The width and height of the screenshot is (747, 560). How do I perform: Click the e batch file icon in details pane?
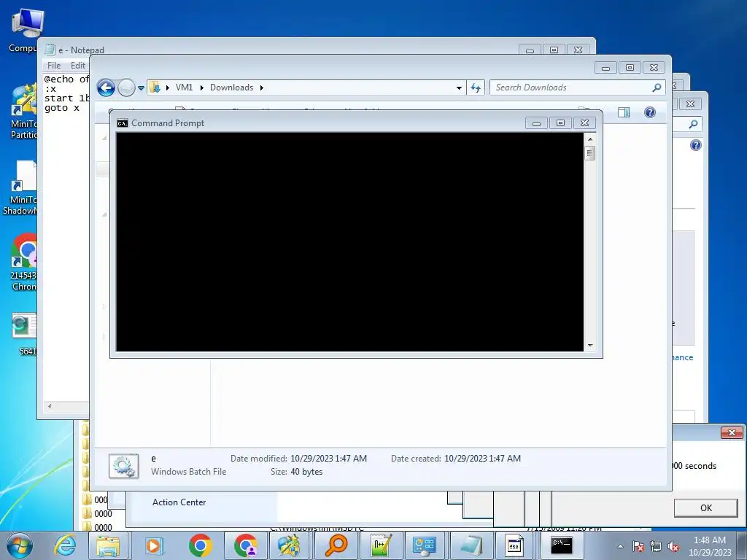click(124, 466)
